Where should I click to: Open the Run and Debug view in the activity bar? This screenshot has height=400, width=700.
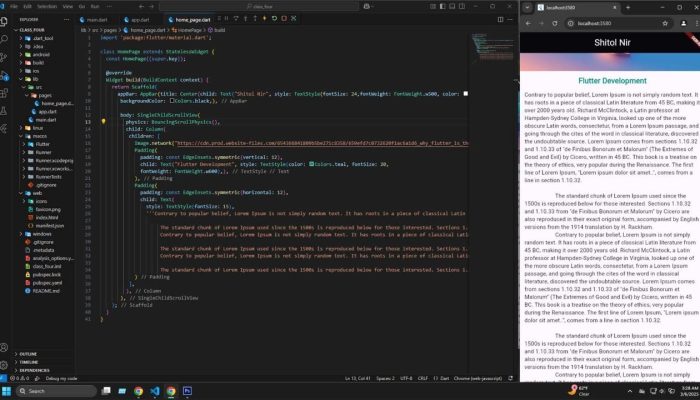click(x=4, y=75)
